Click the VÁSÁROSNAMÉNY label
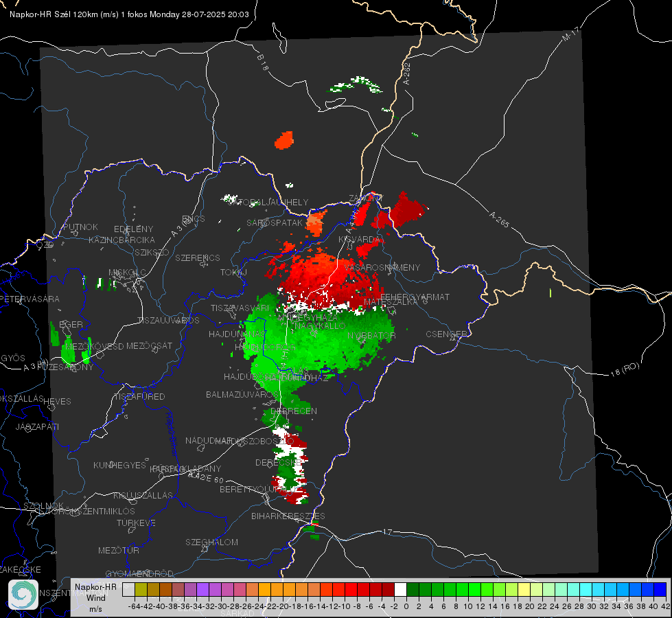The image size is (672, 618). pos(382,267)
